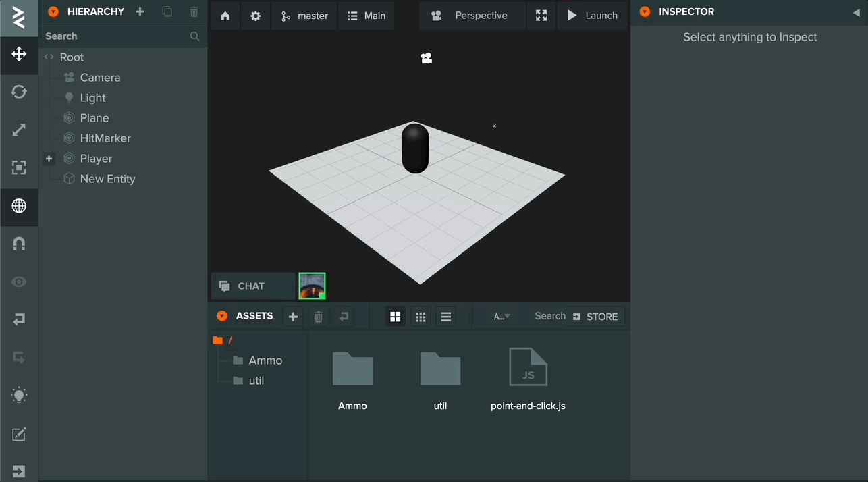Screen dimensions: 868x482
Task: Toggle the snap magnet icon
Action: point(19,244)
